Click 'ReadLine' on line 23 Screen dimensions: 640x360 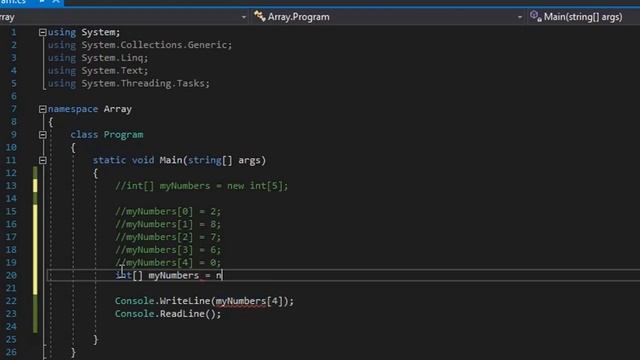coord(182,314)
